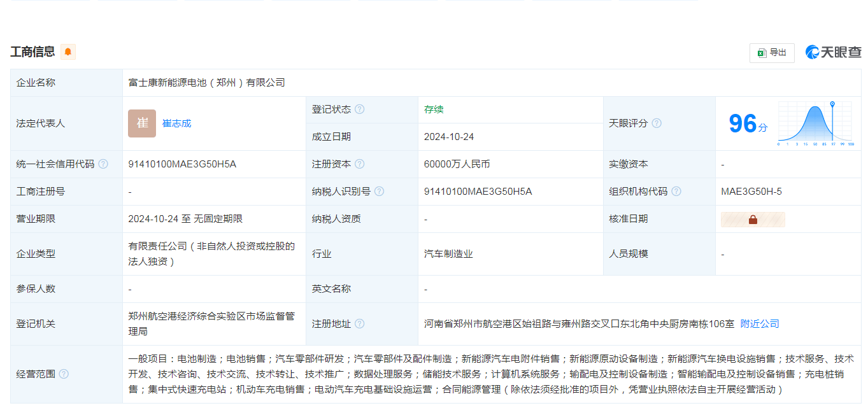Image resolution: width=868 pixels, height=408 pixels.
Task: Click the industry value 汽车制造业
Action: pos(448,254)
